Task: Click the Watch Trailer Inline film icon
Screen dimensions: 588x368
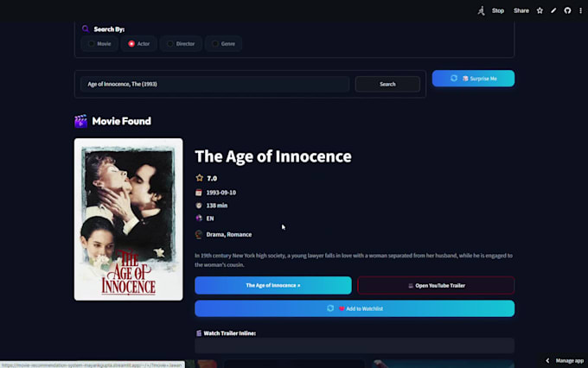Action: pos(199,333)
